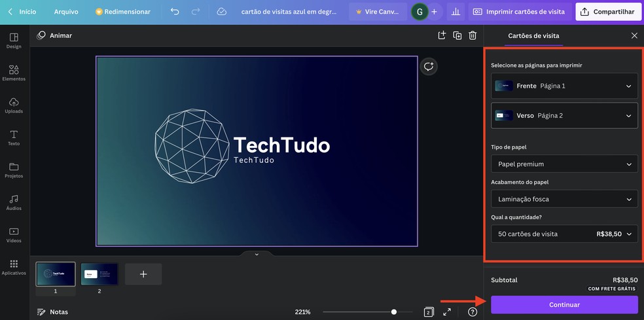Collapse the page thumbnails strip chevron
The height and width of the screenshot is (320, 644).
pos(257,255)
